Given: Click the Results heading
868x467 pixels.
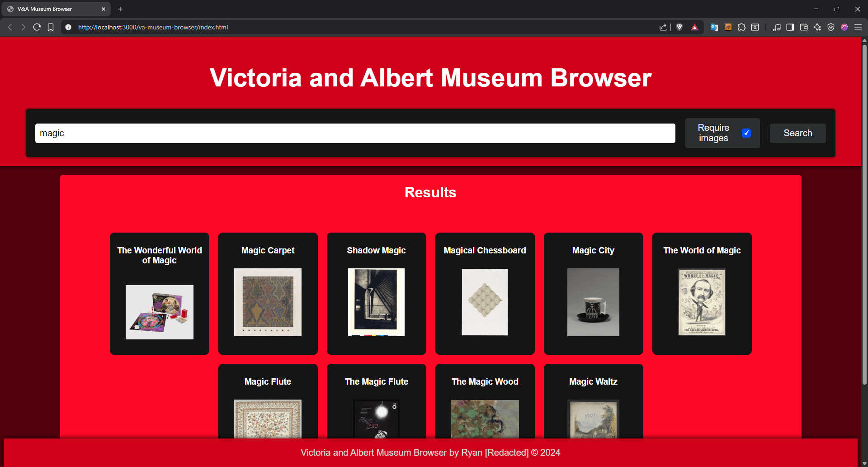Looking at the screenshot, I should [x=430, y=192].
